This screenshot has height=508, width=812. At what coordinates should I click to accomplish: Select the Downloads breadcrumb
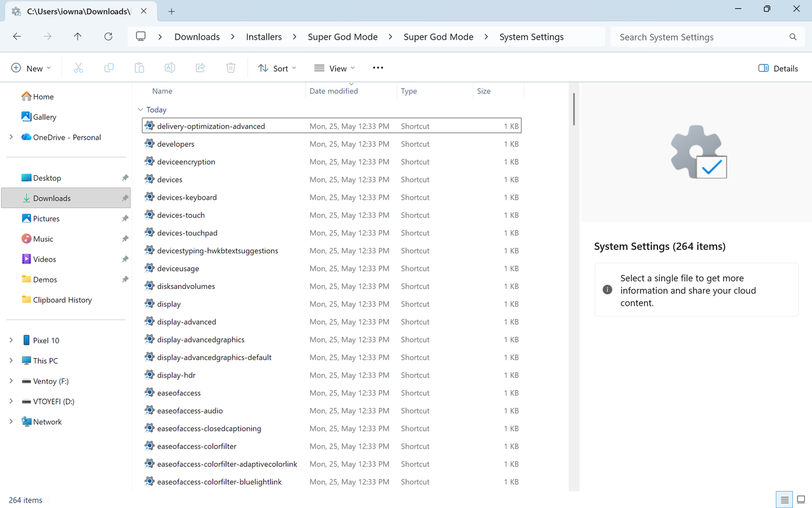pyautogui.click(x=197, y=37)
